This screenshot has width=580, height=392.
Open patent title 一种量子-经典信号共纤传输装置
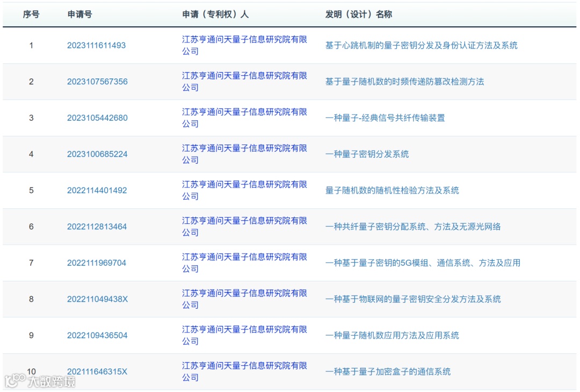(x=385, y=118)
